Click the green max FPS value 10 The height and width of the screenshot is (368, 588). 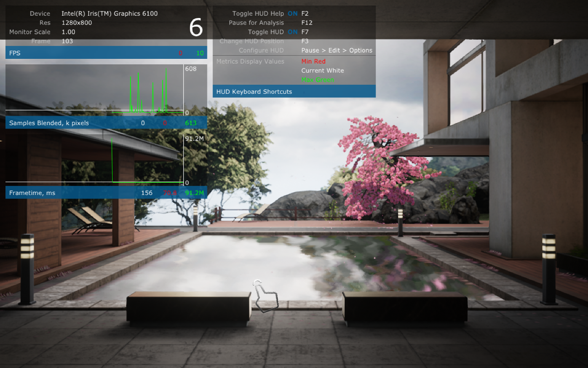pos(200,53)
